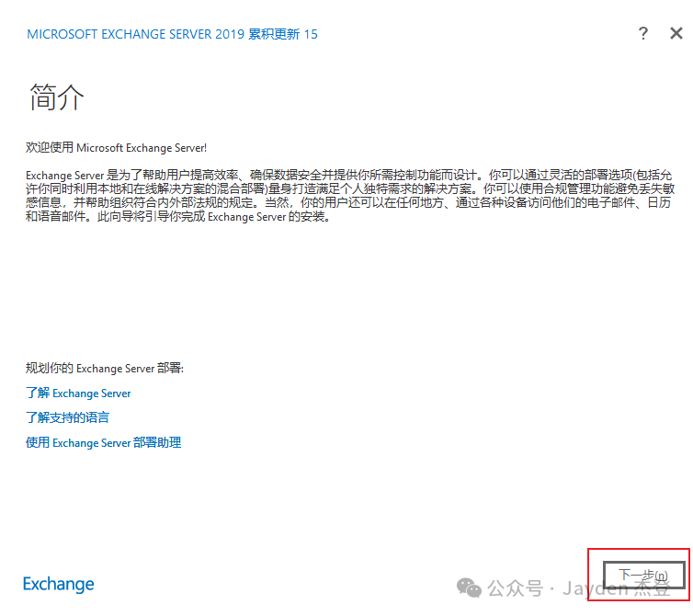Click the question mark help icon
The width and height of the screenshot is (693, 616).
point(642,34)
